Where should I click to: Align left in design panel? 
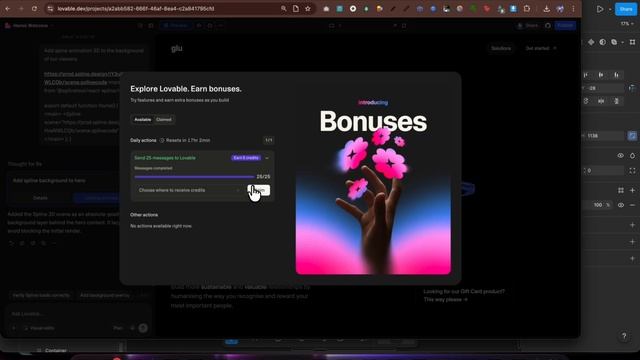[x=586, y=75]
